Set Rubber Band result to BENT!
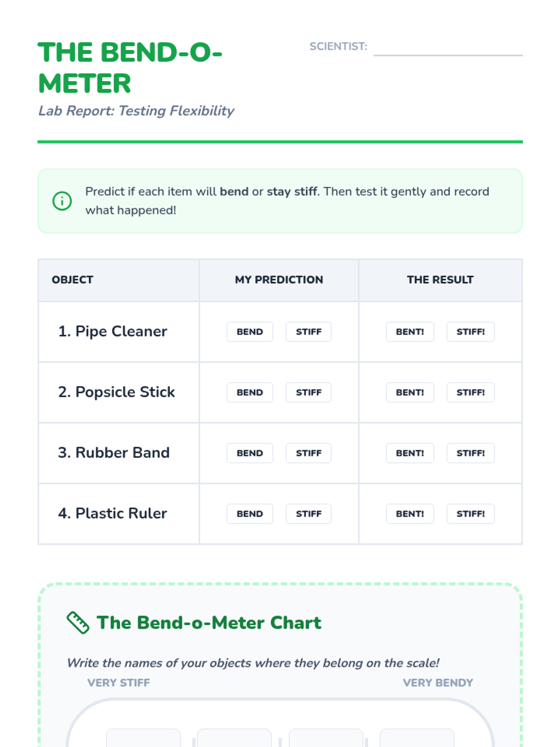560x747 pixels. (x=410, y=453)
